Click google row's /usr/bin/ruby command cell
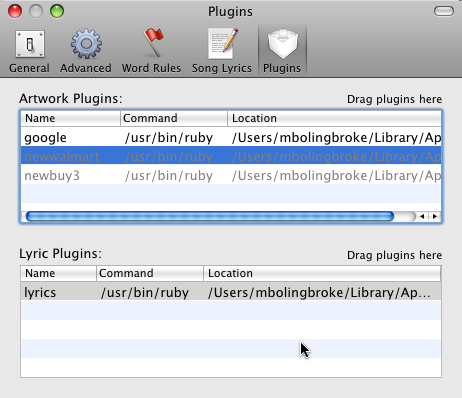Image resolution: width=462 pixels, height=398 pixels. (x=169, y=138)
